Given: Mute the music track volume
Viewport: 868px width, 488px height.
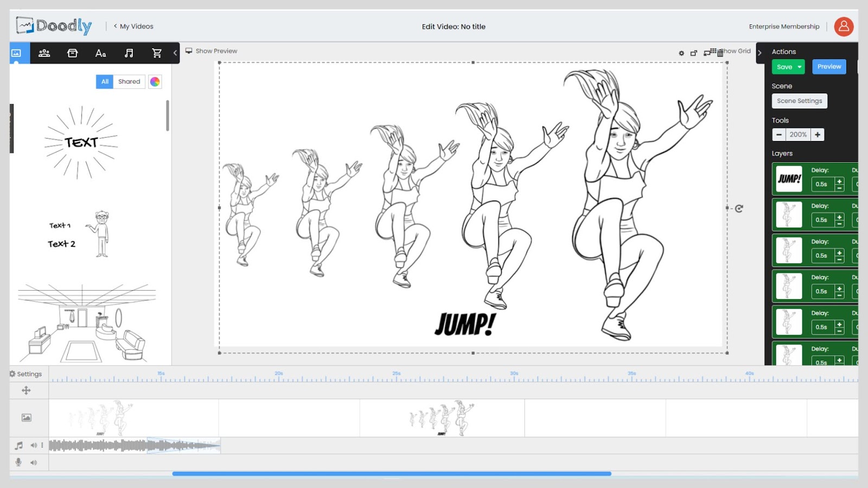Looking at the screenshot, I should 34,445.
